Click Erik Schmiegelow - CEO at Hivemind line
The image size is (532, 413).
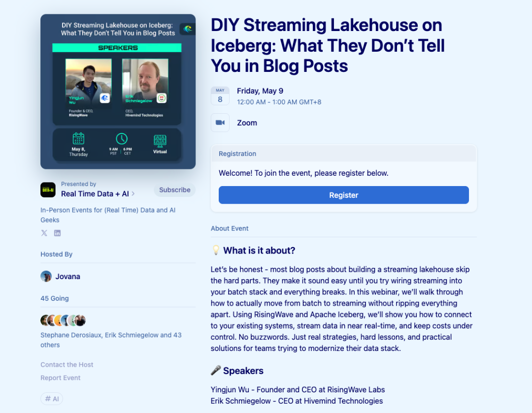297,401
